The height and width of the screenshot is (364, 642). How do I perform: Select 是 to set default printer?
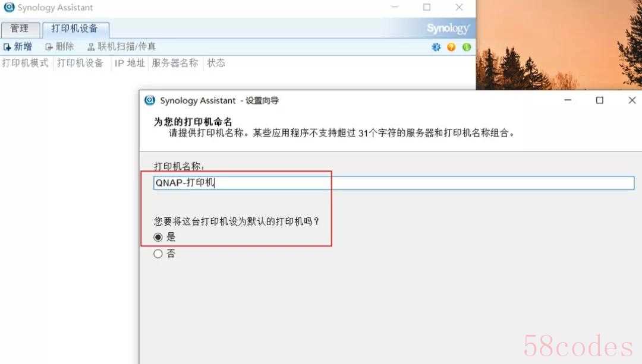(x=158, y=237)
